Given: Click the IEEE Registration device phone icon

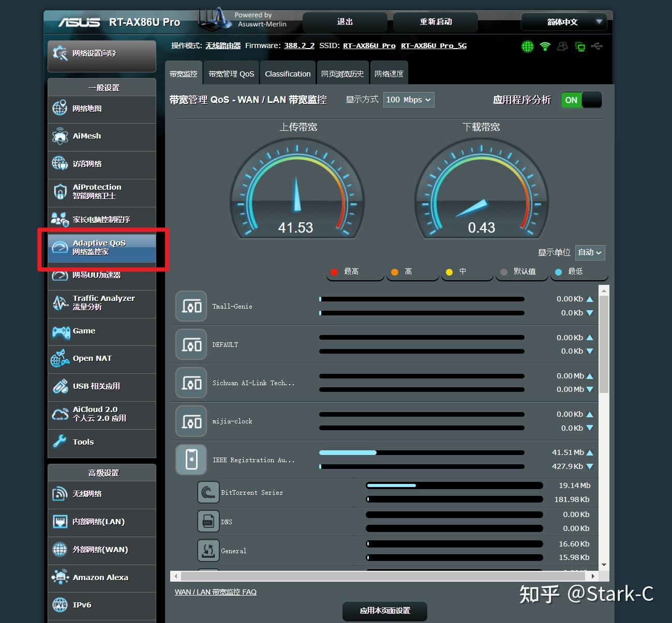Looking at the screenshot, I should (x=191, y=460).
